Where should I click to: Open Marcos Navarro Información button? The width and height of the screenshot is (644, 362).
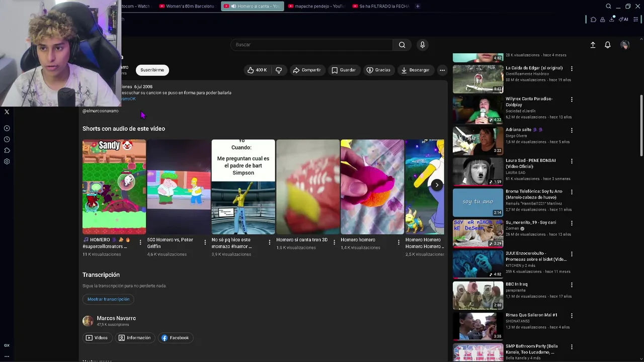click(134, 338)
